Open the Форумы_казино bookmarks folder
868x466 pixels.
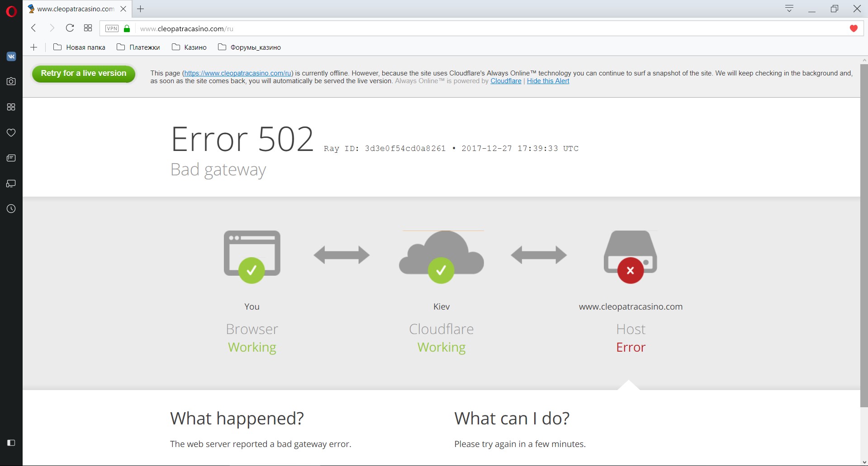point(249,47)
